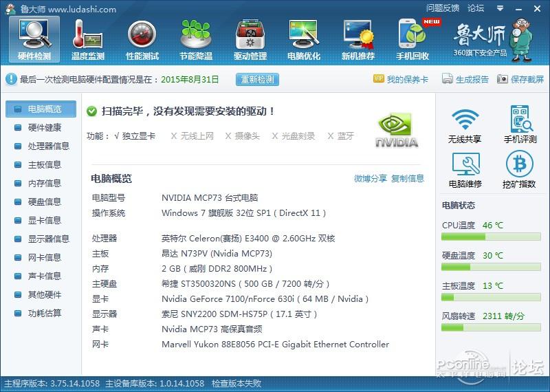Click the 索尼 SNY2200 monitor value
The image size is (550, 392).
239,314
